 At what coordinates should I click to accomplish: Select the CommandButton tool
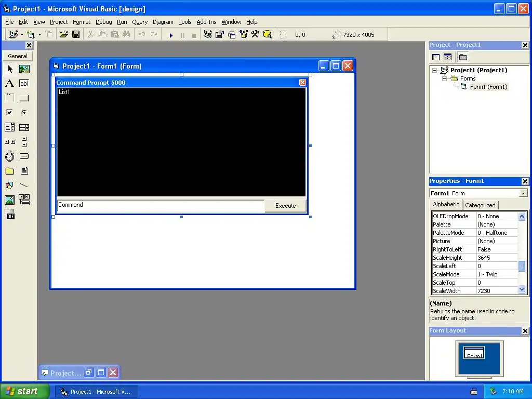pos(24,98)
